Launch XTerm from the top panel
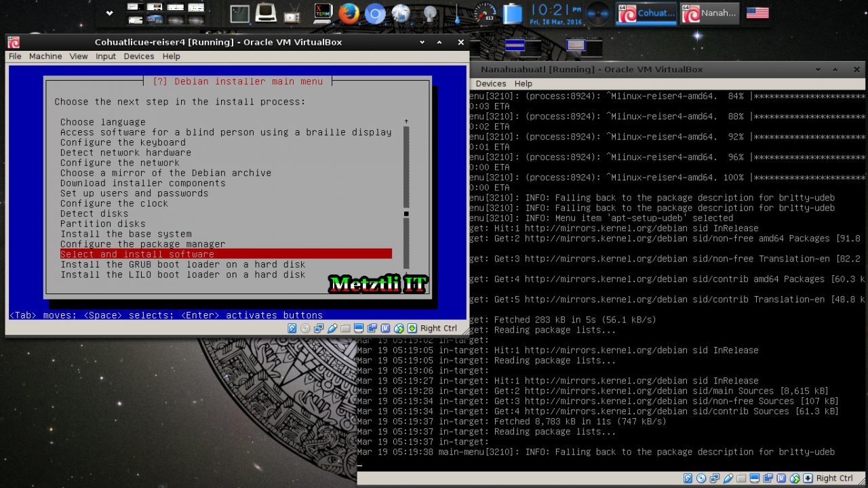The image size is (868, 488). pyautogui.click(x=322, y=14)
